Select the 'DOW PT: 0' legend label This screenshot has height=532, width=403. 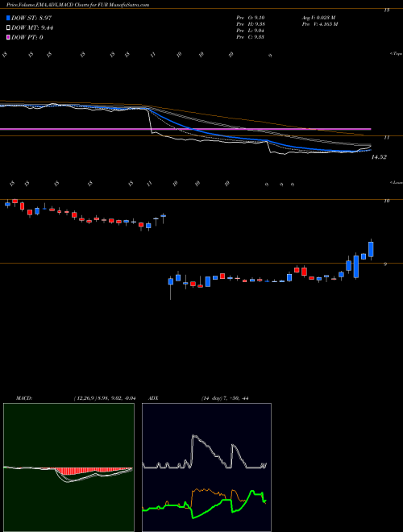pyautogui.click(x=27, y=37)
